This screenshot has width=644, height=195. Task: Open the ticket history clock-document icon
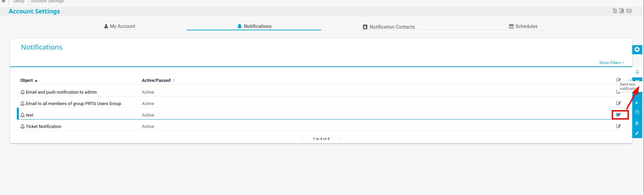pyautogui.click(x=615, y=11)
